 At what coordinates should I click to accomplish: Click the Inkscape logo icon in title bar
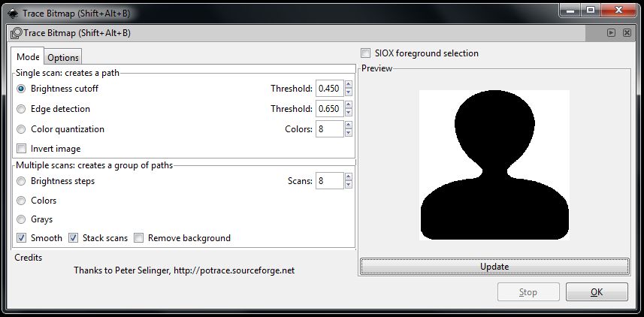click(13, 13)
